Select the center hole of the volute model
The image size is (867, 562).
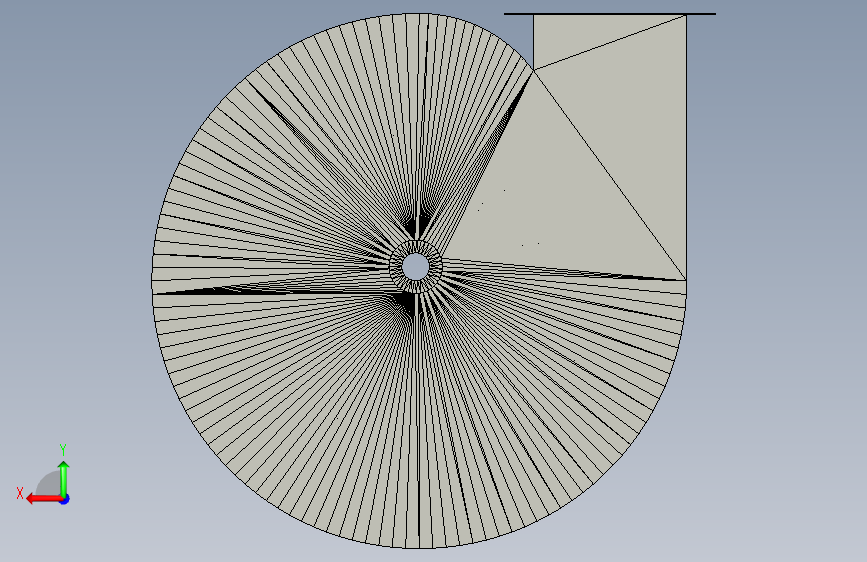click(415, 267)
